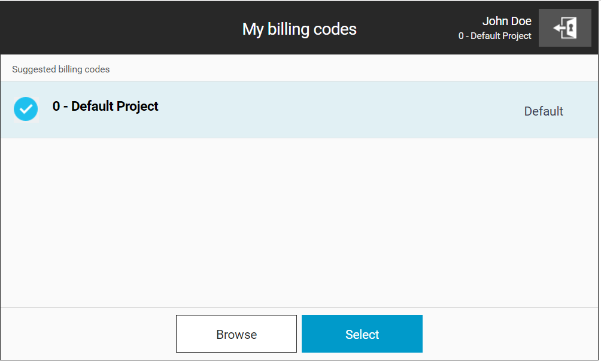The image size is (601, 364).
Task: Click the "My billing codes" header title
Action: (x=299, y=29)
